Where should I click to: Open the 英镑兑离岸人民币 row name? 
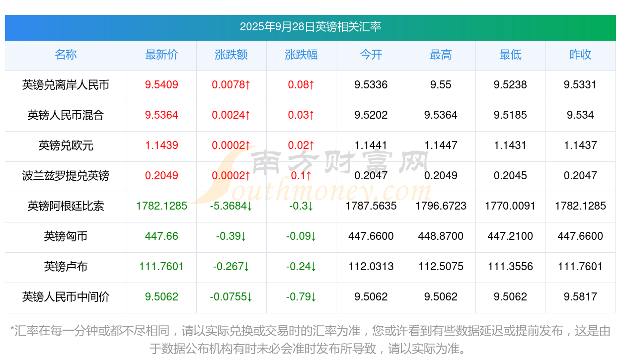tap(66, 85)
